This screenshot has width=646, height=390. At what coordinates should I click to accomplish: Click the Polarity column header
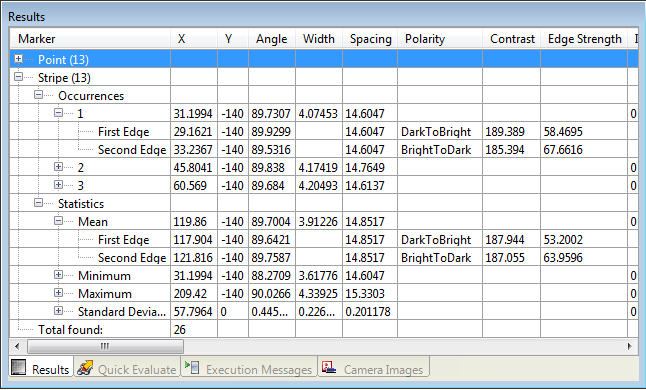pyautogui.click(x=440, y=39)
